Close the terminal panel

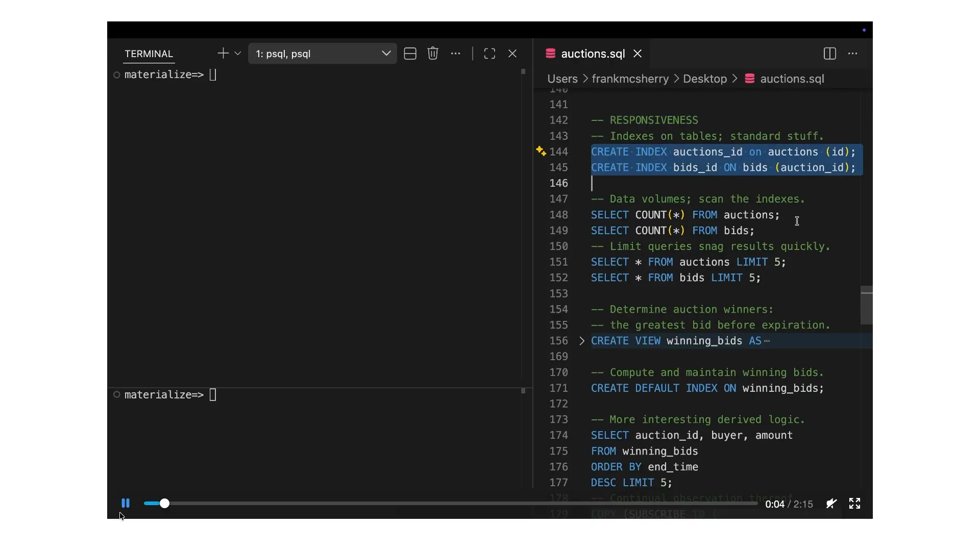click(x=512, y=54)
